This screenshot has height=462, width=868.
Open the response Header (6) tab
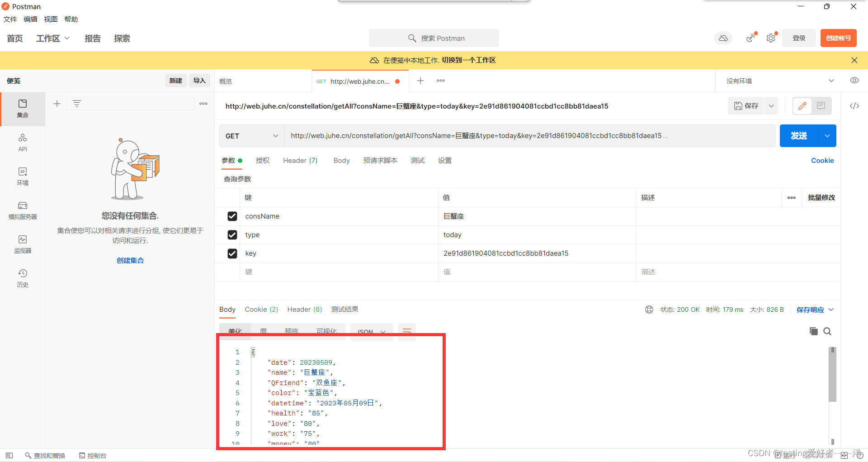click(305, 310)
